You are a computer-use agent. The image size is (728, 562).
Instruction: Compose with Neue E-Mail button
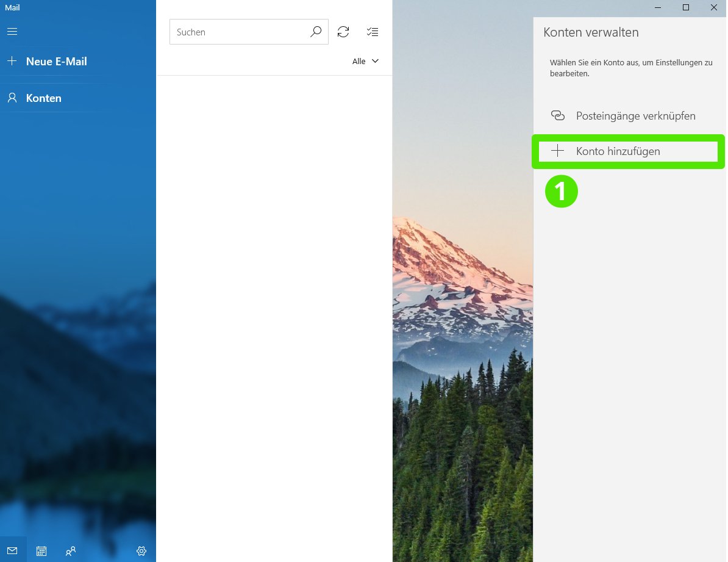56,62
